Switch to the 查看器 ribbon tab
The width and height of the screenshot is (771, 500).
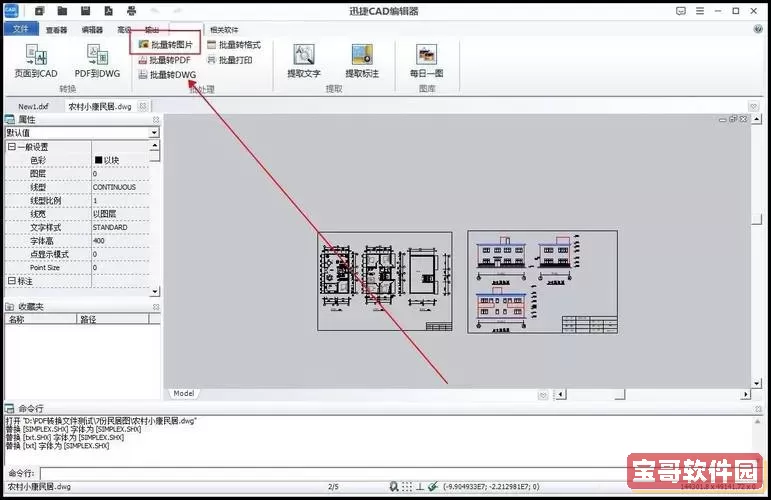point(57,30)
